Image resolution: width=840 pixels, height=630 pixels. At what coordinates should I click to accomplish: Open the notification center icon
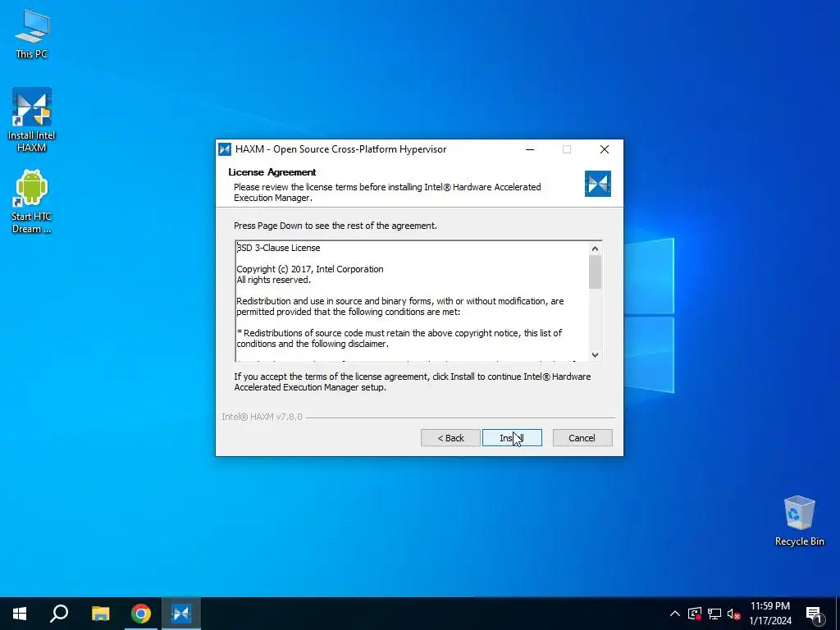pos(815,614)
